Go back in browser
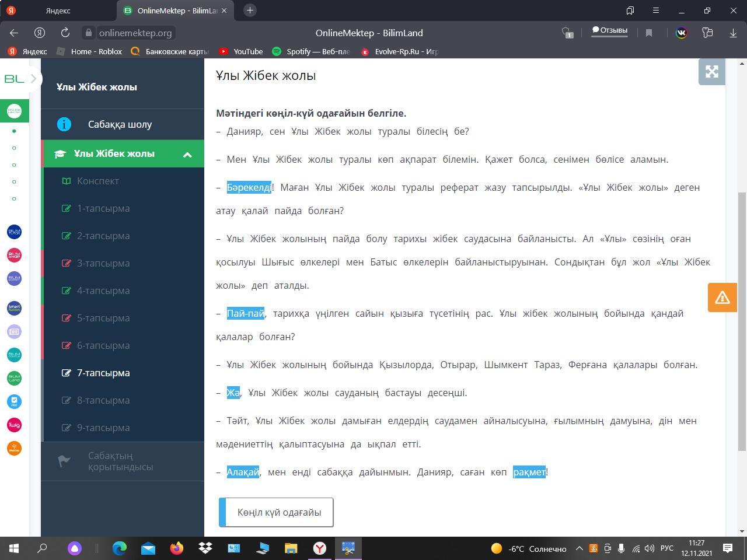Screen dimensions: 747x560 point(14,33)
